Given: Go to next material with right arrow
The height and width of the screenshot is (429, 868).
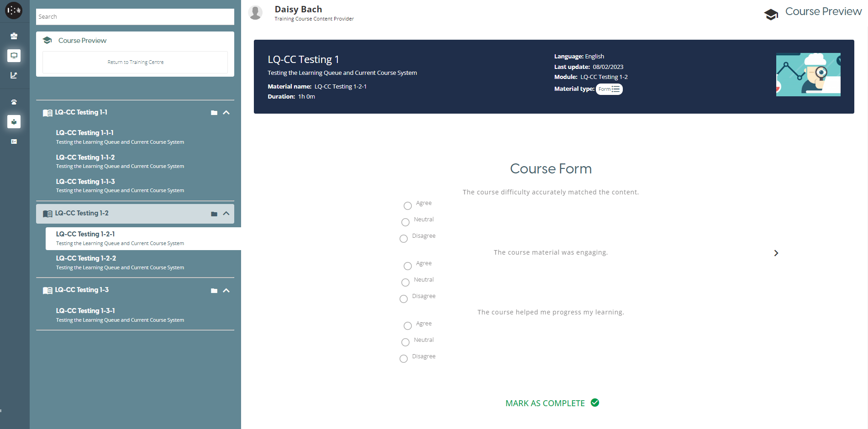Looking at the screenshot, I should [x=776, y=253].
